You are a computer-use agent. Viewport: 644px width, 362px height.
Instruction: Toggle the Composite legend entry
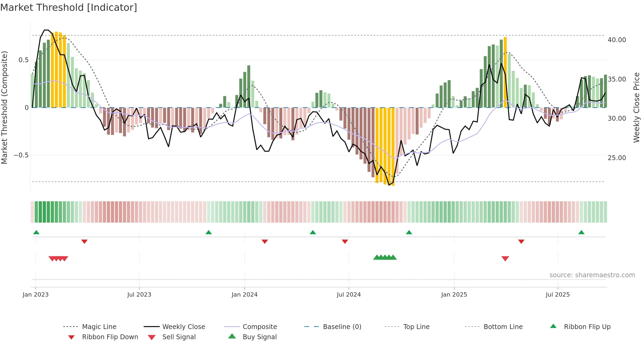pyautogui.click(x=250, y=327)
